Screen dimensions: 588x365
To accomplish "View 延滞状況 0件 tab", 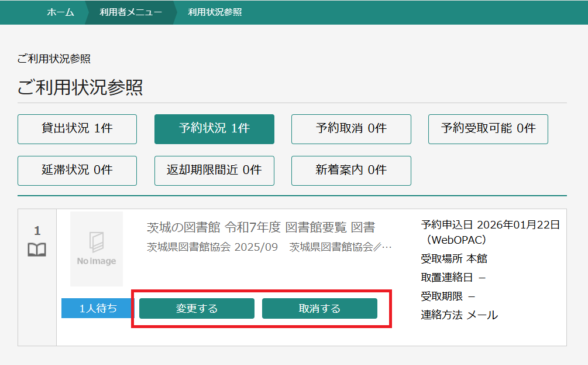I will point(77,170).
